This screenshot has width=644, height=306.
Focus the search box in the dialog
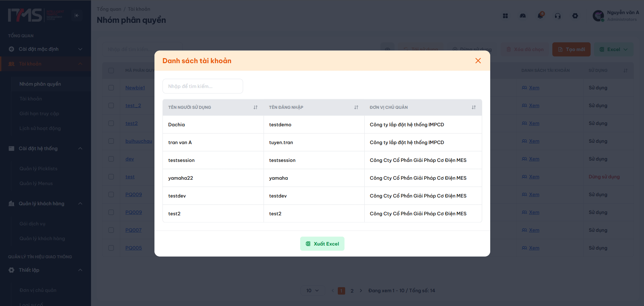click(203, 86)
